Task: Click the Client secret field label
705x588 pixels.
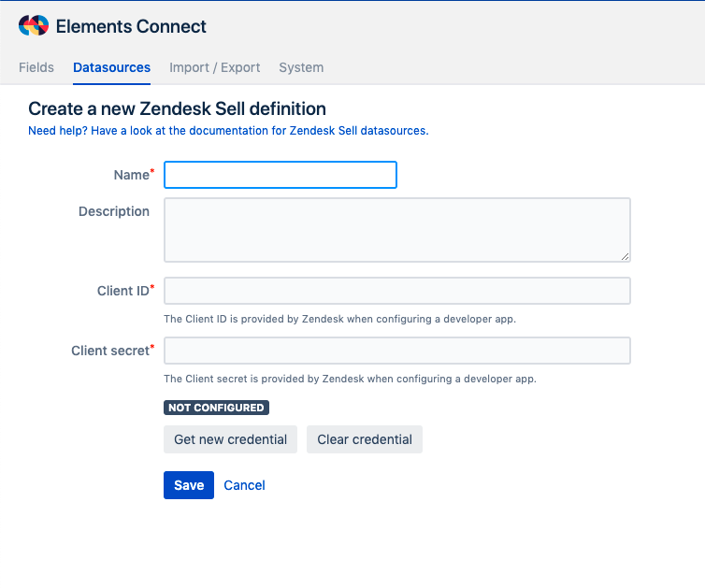Action: pyautogui.click(x=109, y=351)
